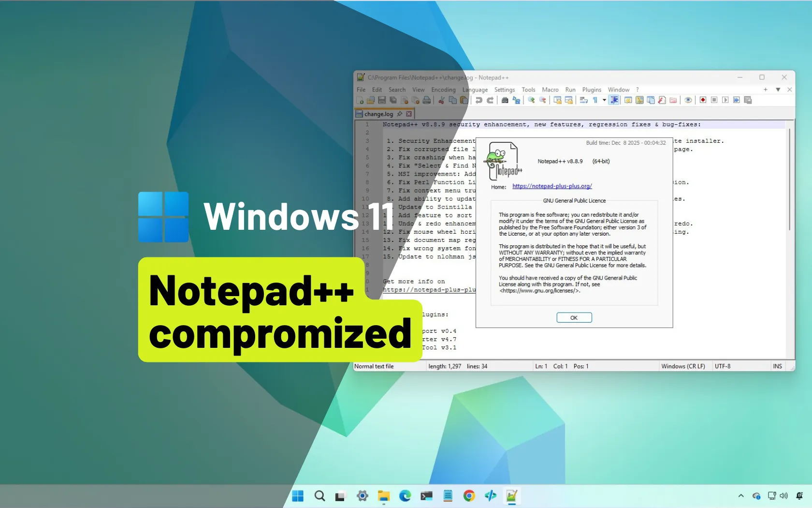The height and width of the screenshot is (508, 812).
Task: Click the Monitoring eye icon in toolbar
Action: (688, 100)
